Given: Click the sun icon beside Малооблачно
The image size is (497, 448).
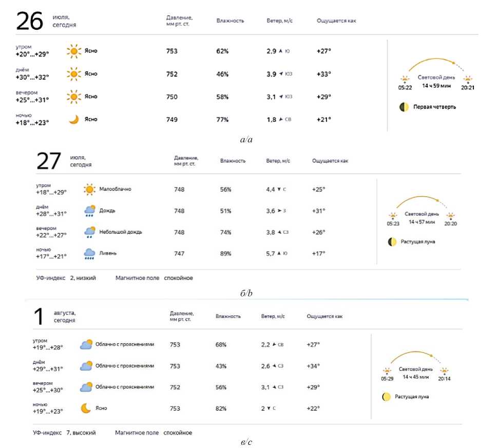Looking at the screenshot, I should 89,190.
